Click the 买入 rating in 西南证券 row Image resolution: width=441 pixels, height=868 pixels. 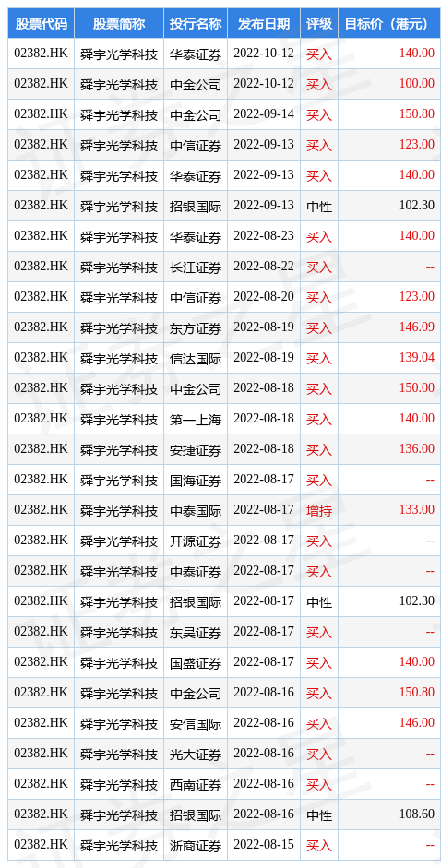(319, 784)
